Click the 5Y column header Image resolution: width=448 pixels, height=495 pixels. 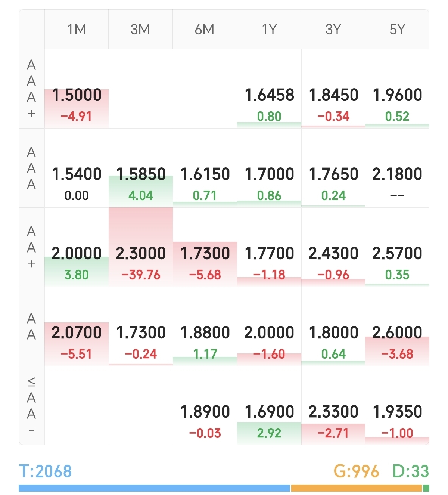point(397,30)
